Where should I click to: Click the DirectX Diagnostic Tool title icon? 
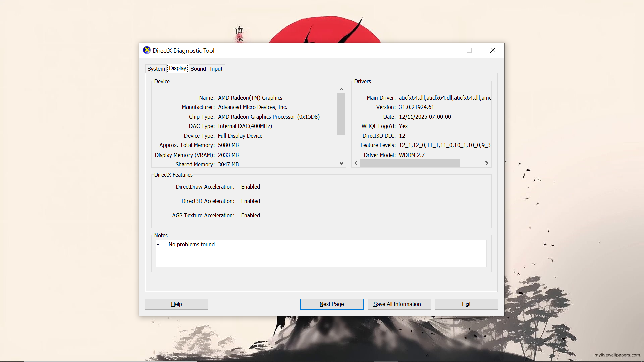pyautogui.click(x=147, y=50)
